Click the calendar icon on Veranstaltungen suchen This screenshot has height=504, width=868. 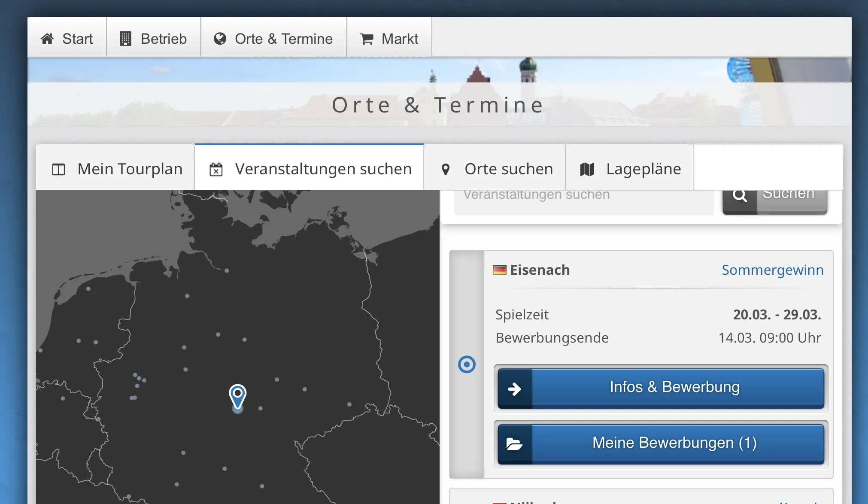coord(216,169)
